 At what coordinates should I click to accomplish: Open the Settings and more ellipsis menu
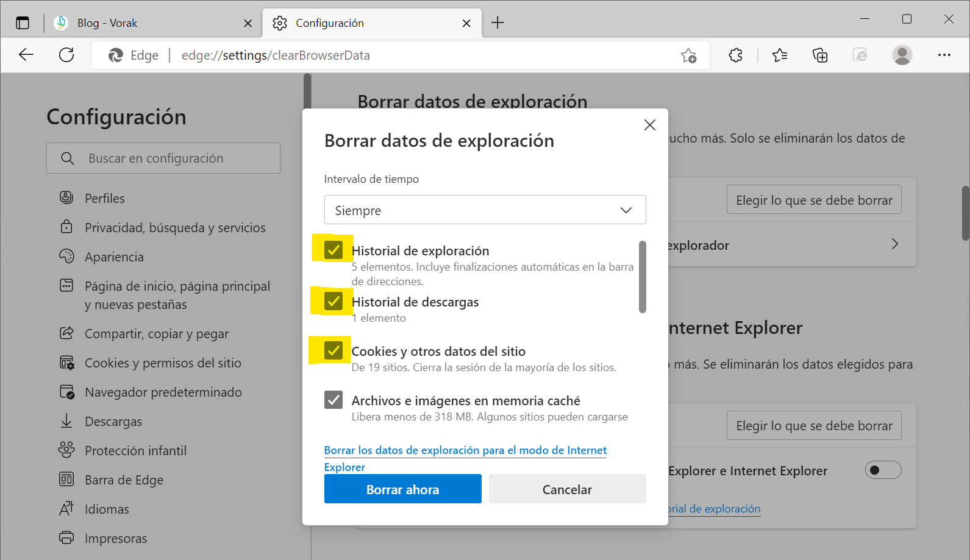tap(944, 55)
